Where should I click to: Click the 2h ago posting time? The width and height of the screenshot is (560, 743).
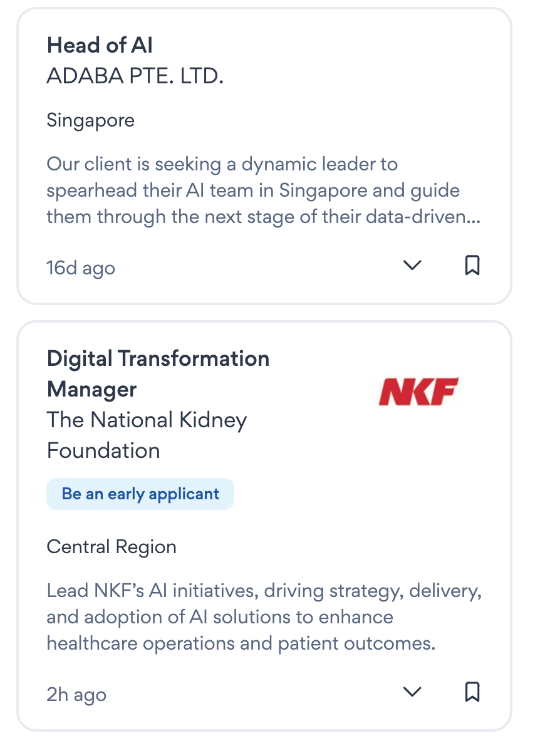76,694
